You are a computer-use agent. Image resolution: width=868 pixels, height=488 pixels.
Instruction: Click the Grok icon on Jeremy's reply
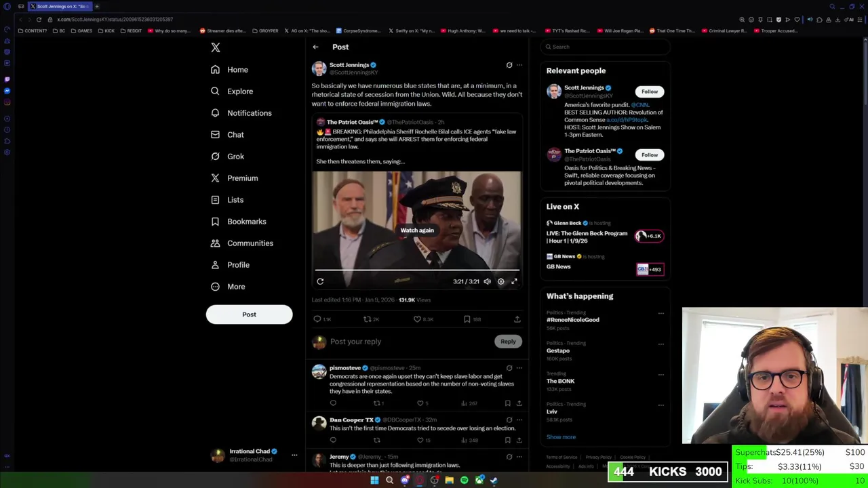509,457
